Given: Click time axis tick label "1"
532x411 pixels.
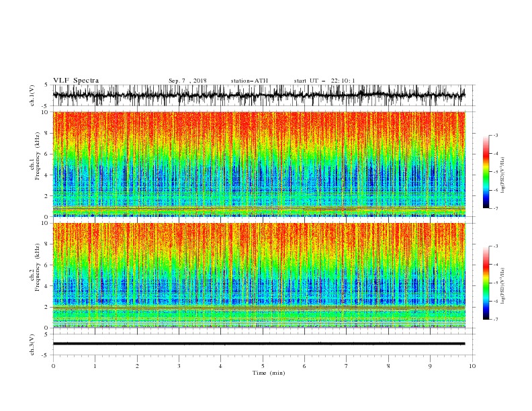Looking at the screenshot, I should (95, 366).
